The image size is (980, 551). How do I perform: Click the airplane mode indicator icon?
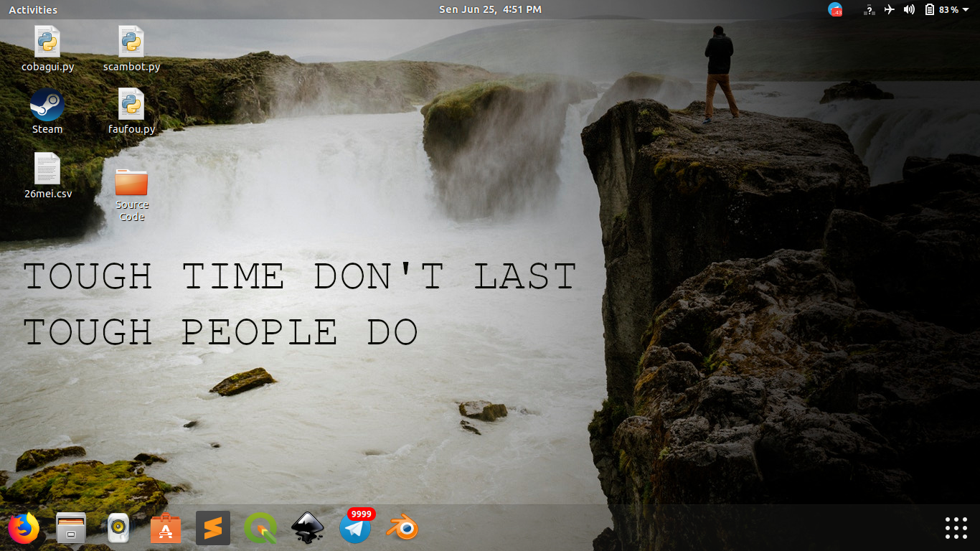[890, 9]
